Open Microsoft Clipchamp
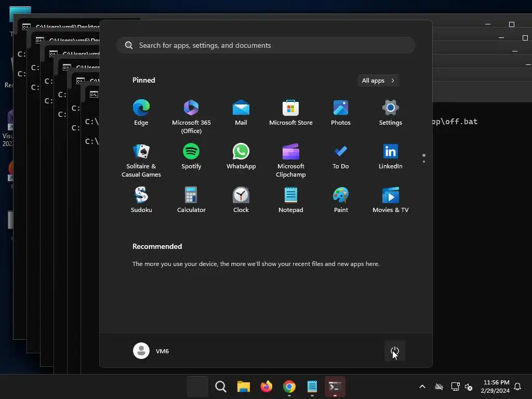This screenshot has width=532, height=399. coord(291,161)
